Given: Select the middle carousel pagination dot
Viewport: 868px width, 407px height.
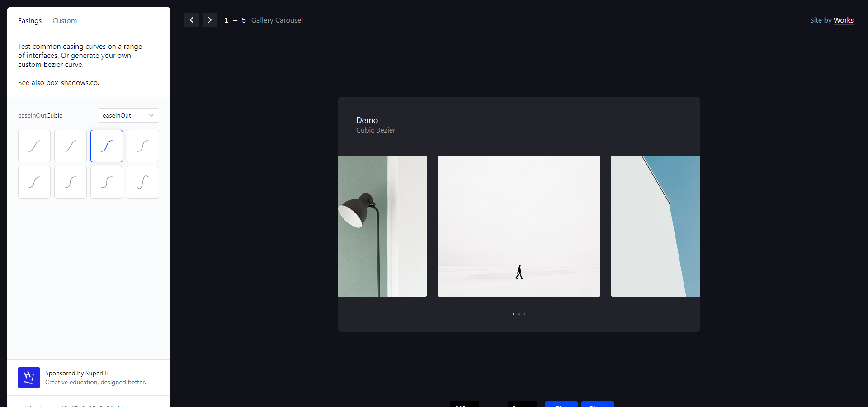Looking at the screenshot, I should click(519, 314).
